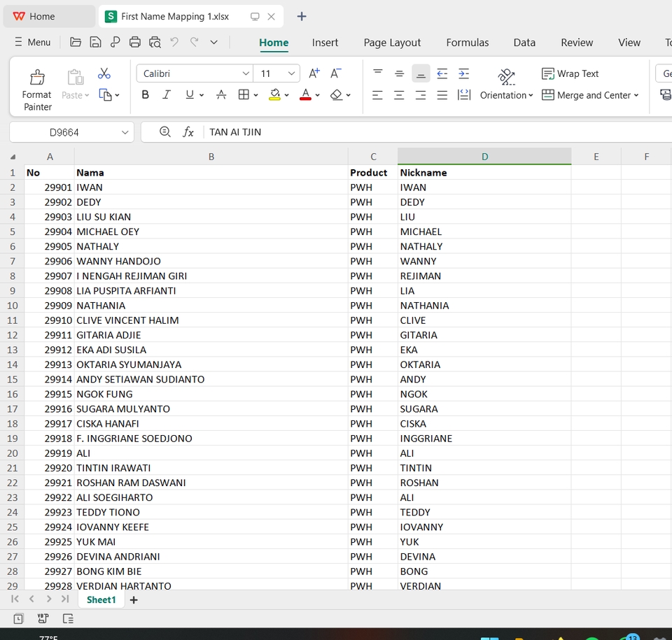Toggle bold formatting on the cell
This screenshot has width=672, height=640.
point(145,94)
